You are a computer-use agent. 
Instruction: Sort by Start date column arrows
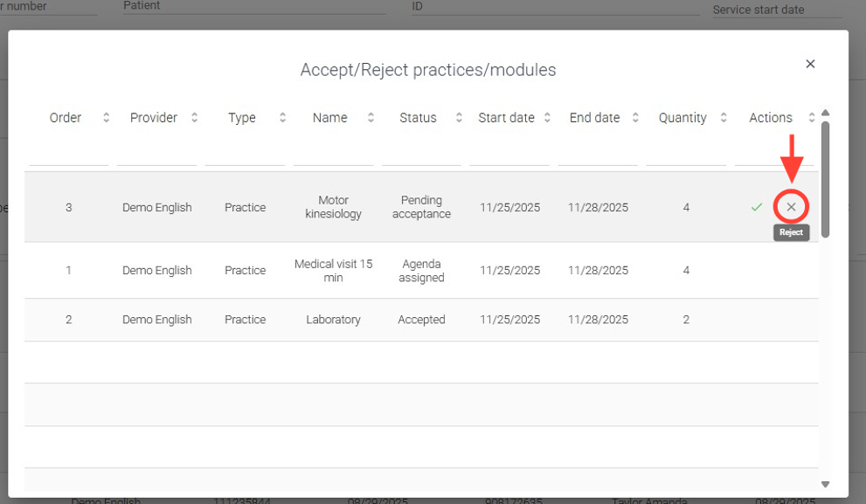[x=547, y=118]
